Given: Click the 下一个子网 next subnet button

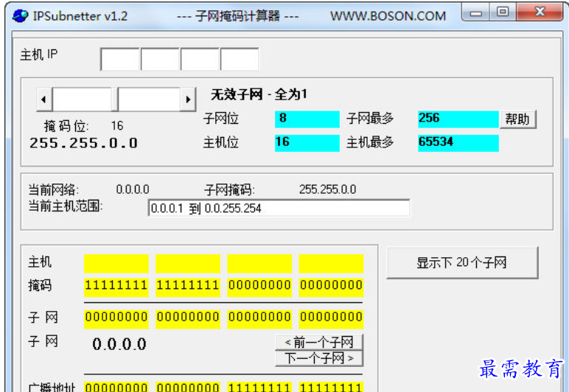Looking at the screenshot, I should click(319, 358).
